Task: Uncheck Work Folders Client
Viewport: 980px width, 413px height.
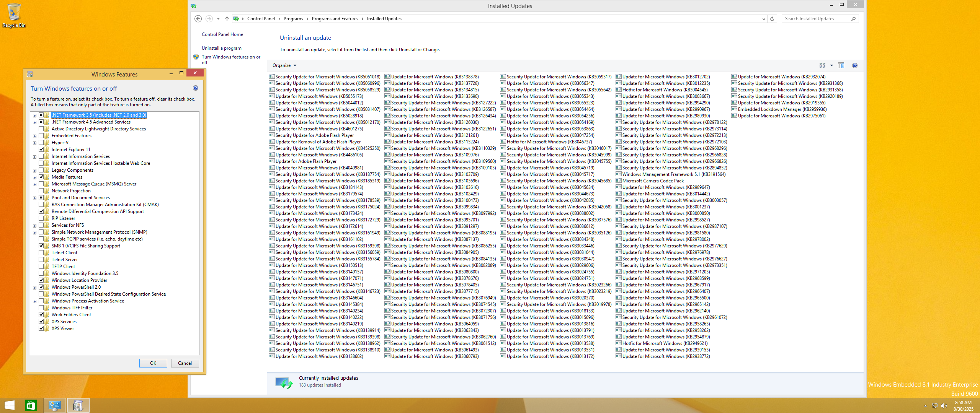Action: (41, 315)
